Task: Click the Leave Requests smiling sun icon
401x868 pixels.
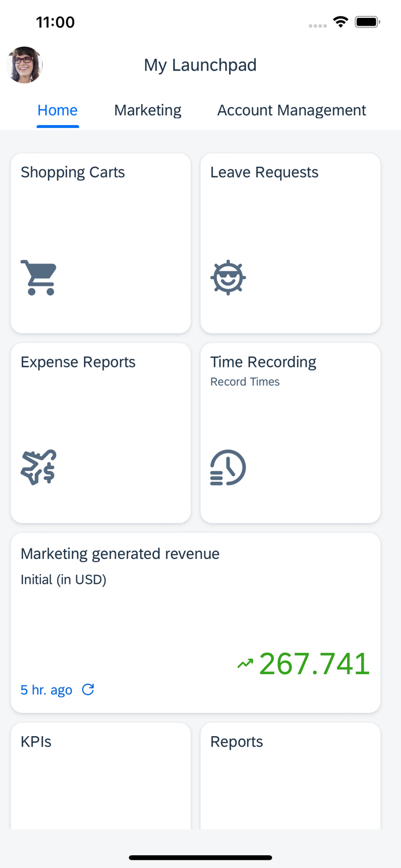Action: pos(228,278)
